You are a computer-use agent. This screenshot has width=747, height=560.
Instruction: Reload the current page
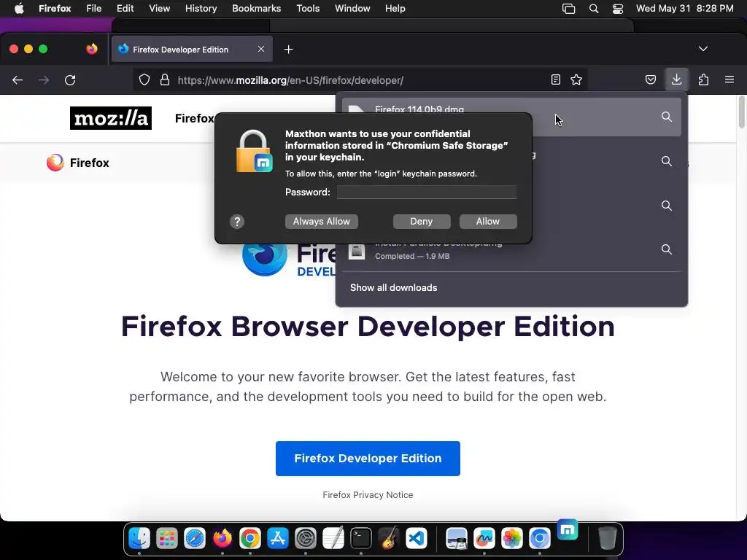point(70,80)
